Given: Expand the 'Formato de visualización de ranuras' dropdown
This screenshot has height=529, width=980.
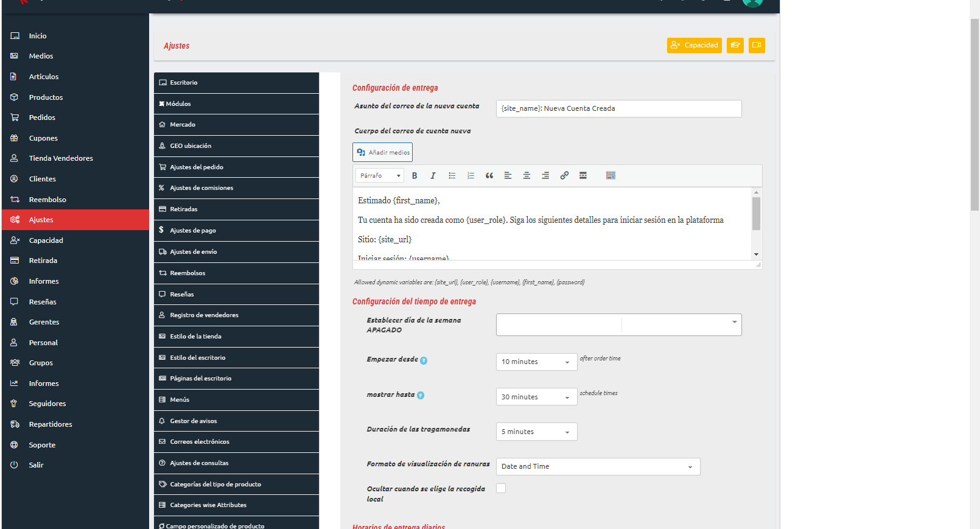Looking at the screenshot, I should tap(598, 467).
